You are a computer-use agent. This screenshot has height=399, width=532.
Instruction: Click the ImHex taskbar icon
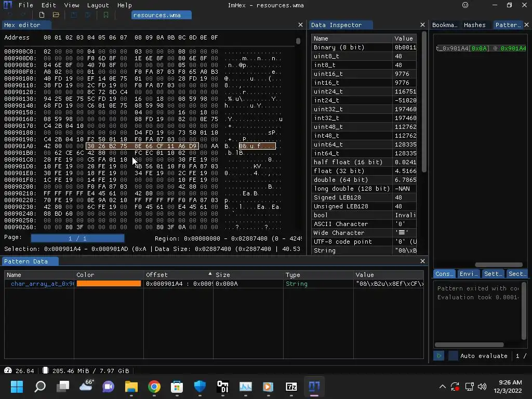click(x=314, y=387)
